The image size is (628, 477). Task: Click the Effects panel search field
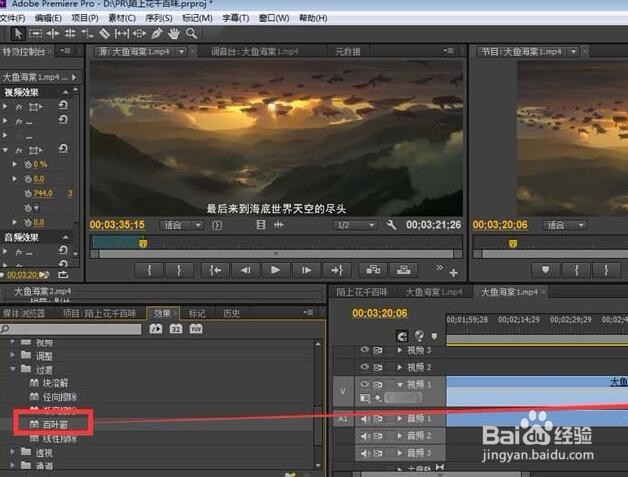coord(71,329)
